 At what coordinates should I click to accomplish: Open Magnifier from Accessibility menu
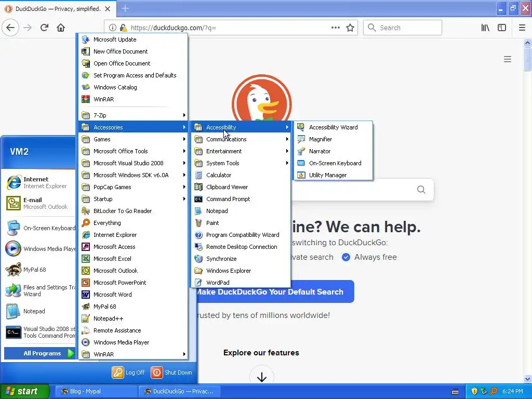[x=333, y=139]
